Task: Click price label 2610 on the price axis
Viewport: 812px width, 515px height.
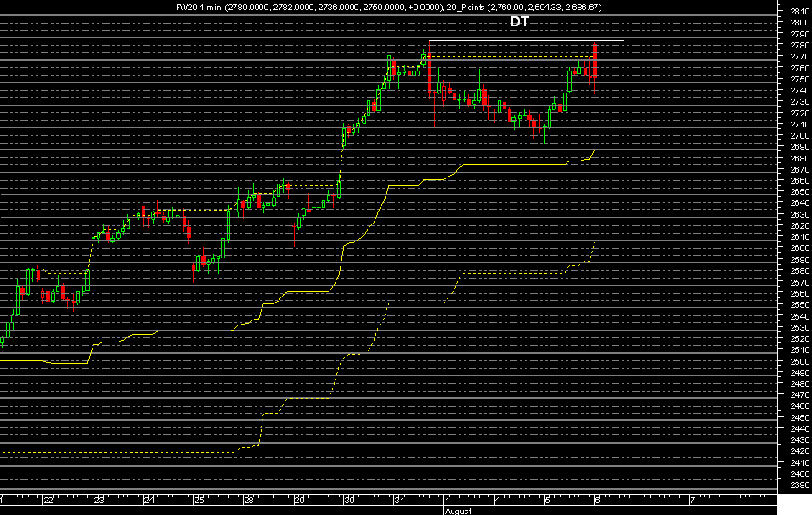Action: (x=801, y=237)
